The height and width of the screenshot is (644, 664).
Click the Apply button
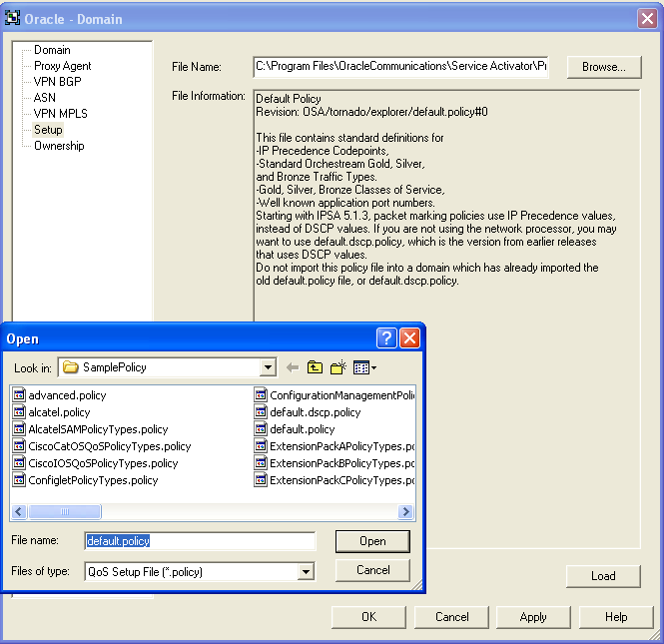tap(533, 617)
